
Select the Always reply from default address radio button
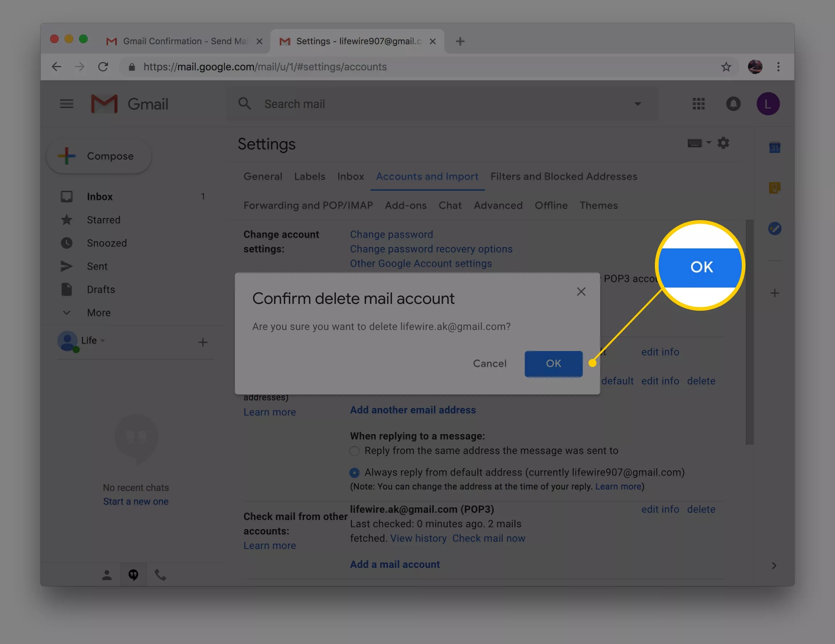coord(354,472)
